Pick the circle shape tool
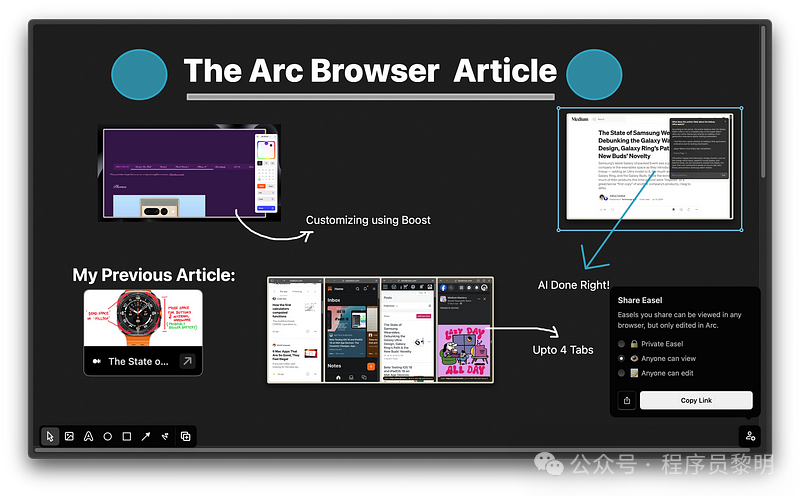Screen dimensions: 800x496 (108, 436)
